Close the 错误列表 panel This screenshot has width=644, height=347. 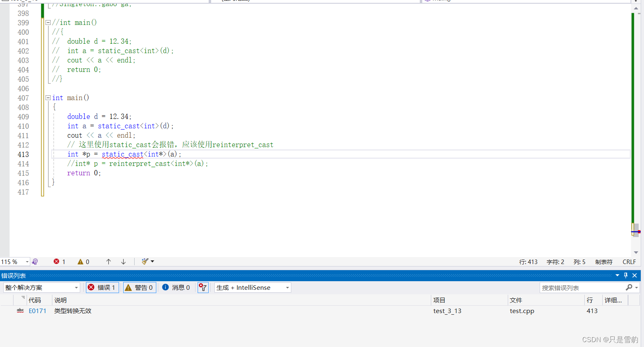pyautogui.click(x=635, y=275)
